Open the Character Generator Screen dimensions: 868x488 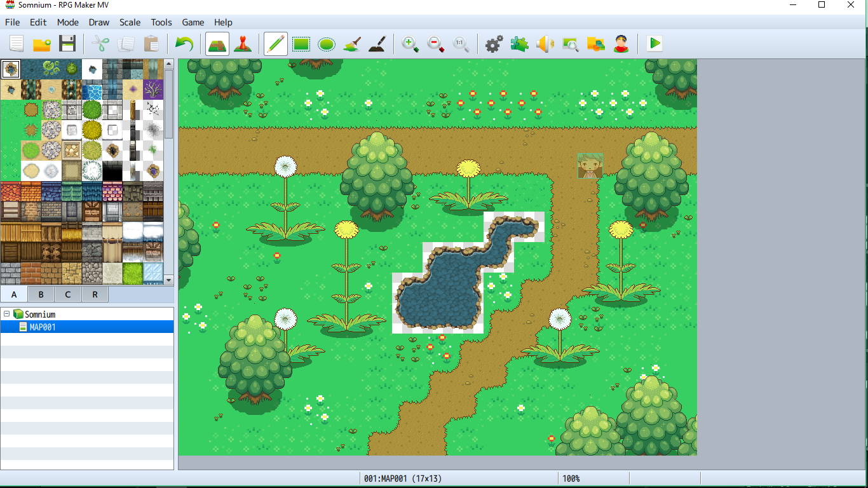tap(621, 44)
